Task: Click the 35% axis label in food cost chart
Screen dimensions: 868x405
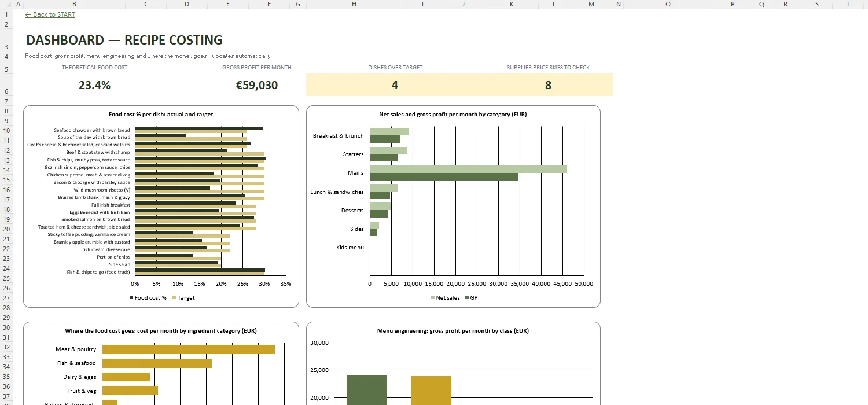Action: 285,284
